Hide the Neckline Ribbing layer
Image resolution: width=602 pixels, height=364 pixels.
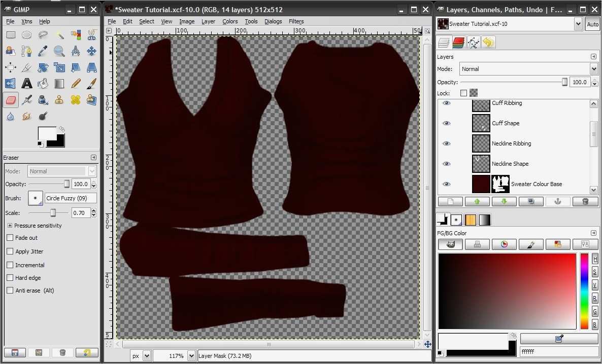pos(446,143)
